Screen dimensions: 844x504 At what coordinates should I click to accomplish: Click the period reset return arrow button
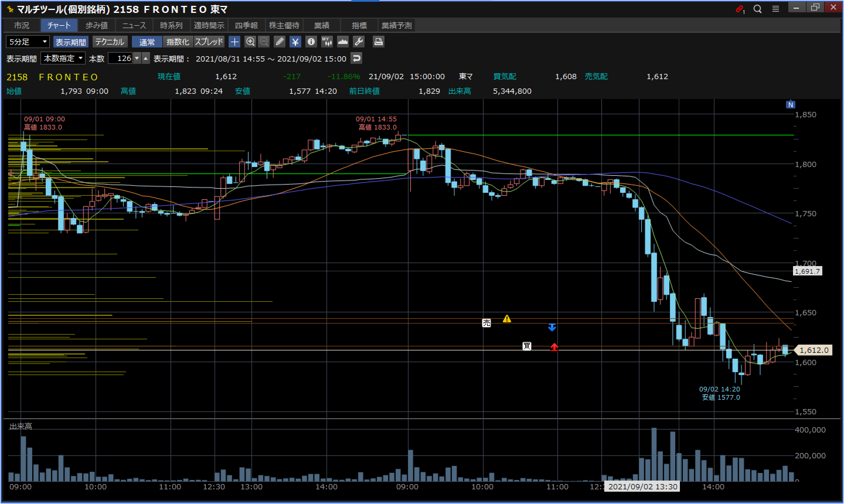tap(356, 58)
